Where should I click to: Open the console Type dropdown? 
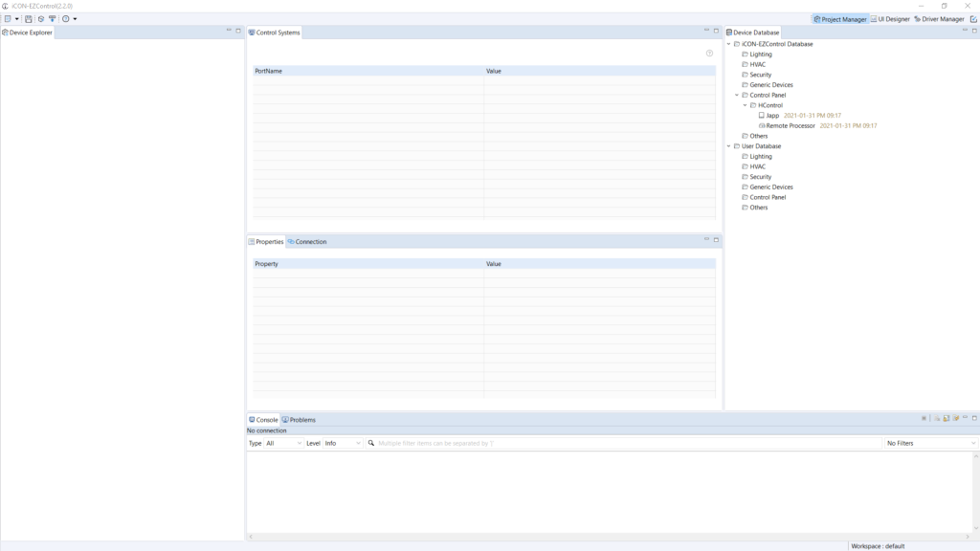pyautogui.click(x=284, y=444)
